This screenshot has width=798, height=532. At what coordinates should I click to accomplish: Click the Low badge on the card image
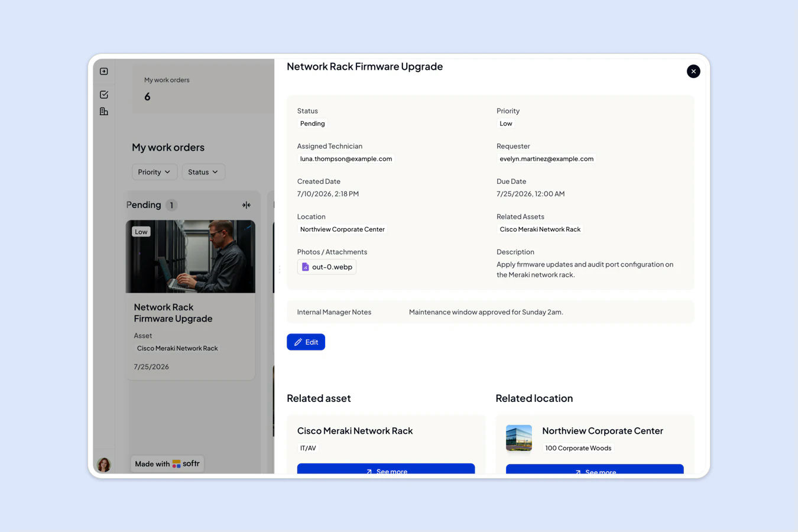[x=141, y=232]
